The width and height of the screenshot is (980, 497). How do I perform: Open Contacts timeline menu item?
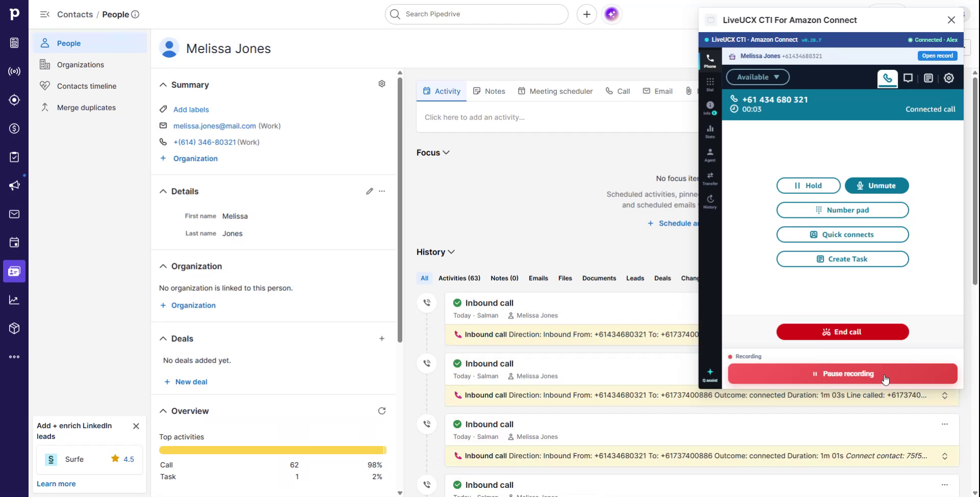pos(90,86)
